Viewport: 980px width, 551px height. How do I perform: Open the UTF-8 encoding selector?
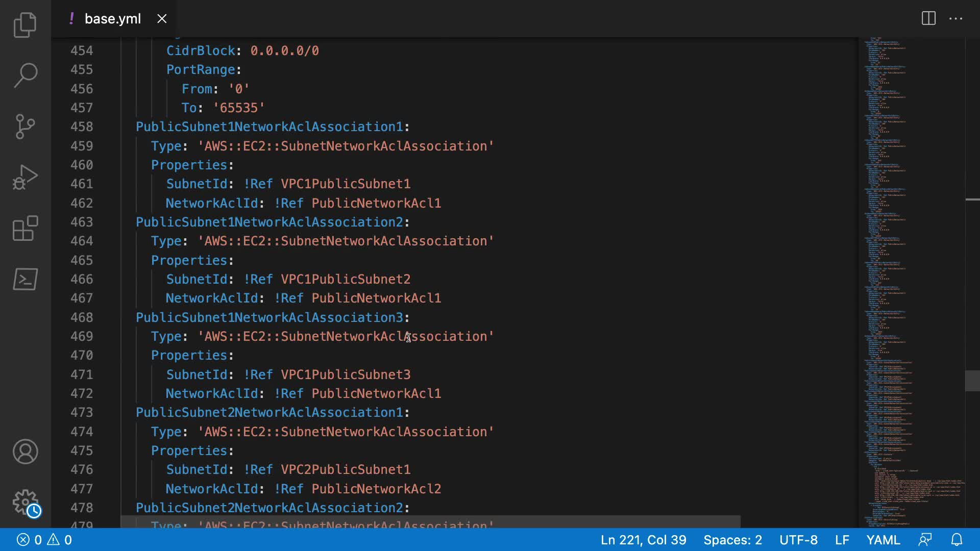[x=798, y=540]
